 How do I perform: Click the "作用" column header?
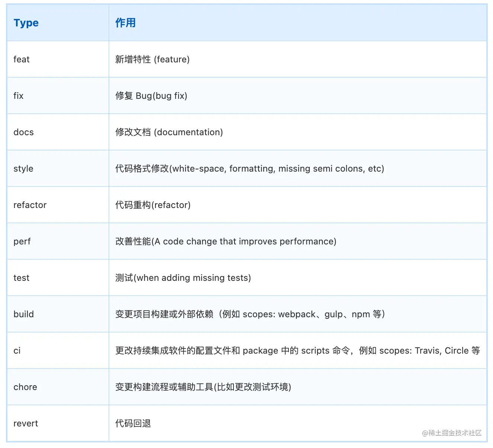click(298, 23)
